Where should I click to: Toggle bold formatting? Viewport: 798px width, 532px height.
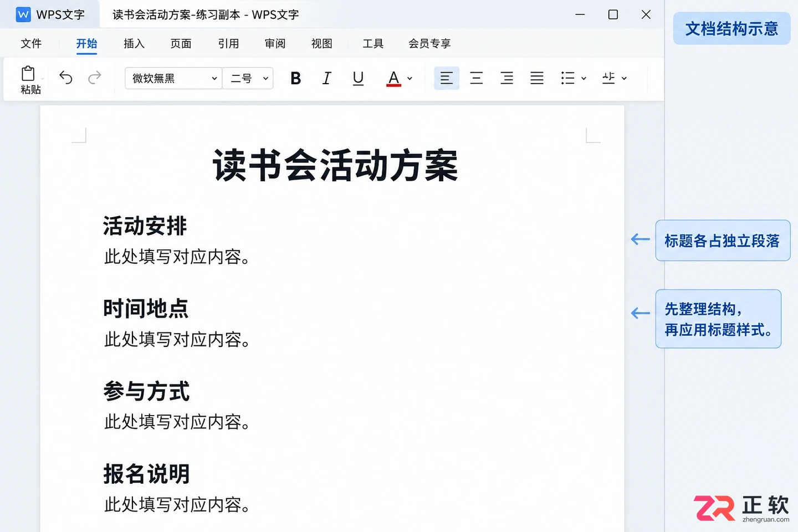(x=296, y=78)
